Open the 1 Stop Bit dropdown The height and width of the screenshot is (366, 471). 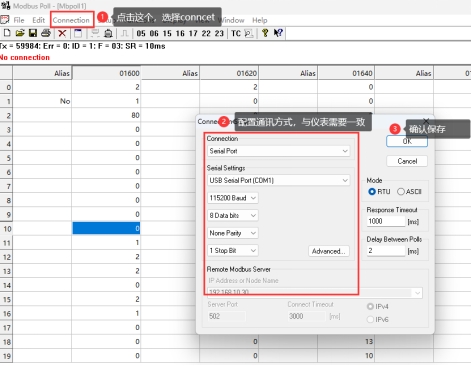pos(233,250)
